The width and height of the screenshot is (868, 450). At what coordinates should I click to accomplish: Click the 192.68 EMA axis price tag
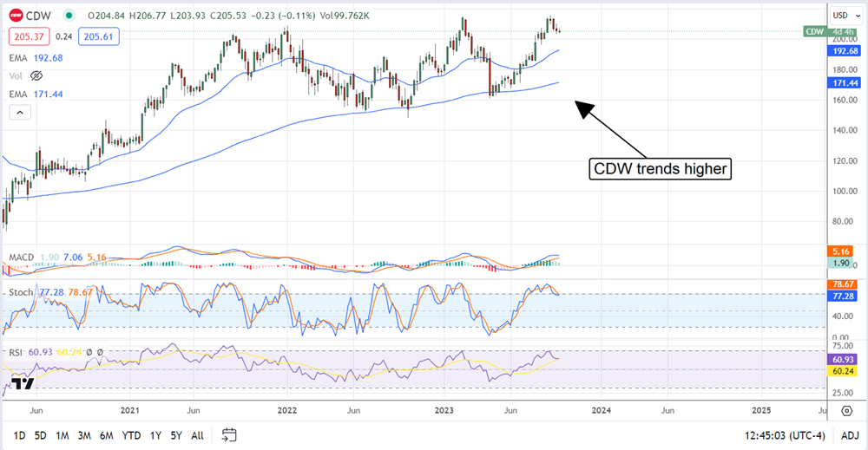844,51
